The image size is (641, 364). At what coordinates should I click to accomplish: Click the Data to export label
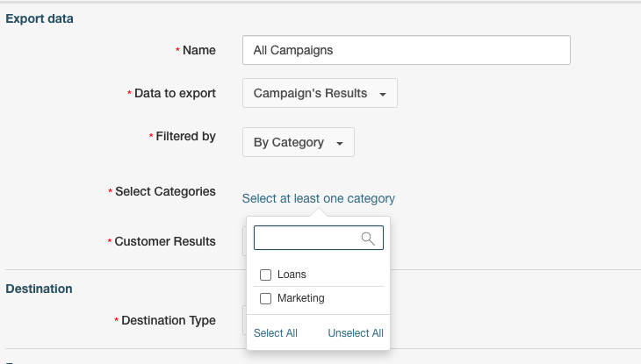[175, 93]
